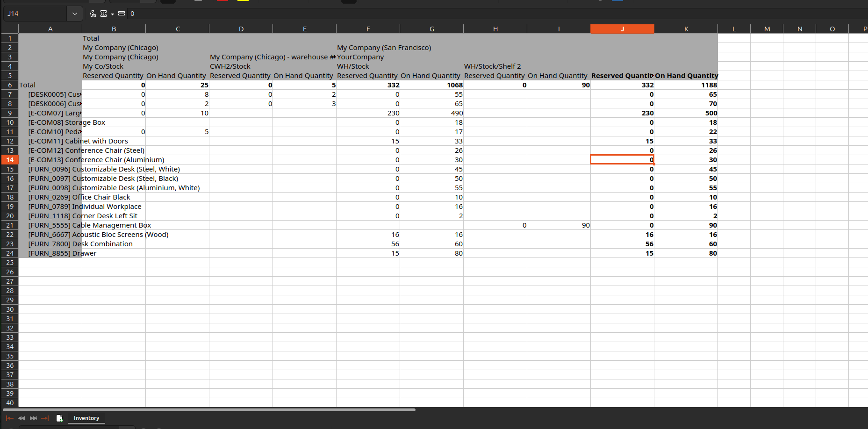Viewport: 868px width, 429px height.
Task: Click '[FURN_0097] Customizable Desk (Steel, Black)' label
Action: tap(103, 179)
